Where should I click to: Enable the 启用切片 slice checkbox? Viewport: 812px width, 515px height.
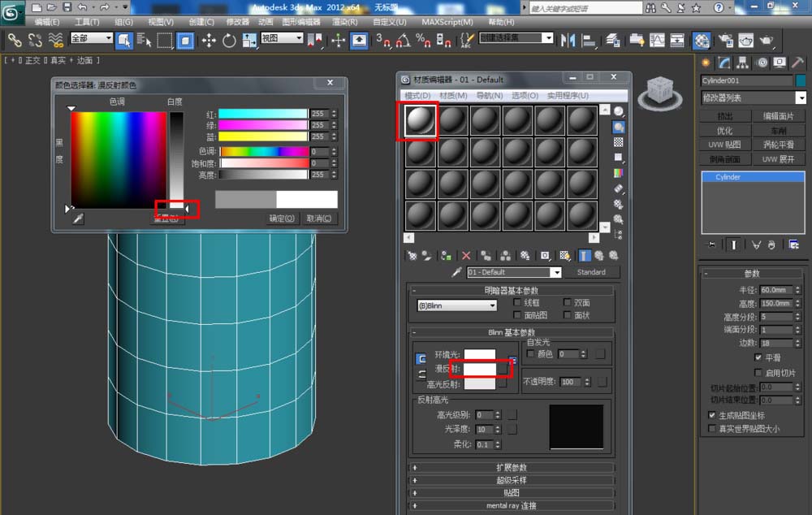758,373
